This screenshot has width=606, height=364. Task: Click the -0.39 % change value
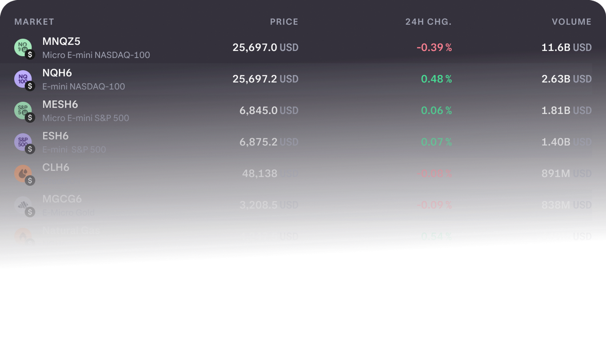(x=434, y=47)
